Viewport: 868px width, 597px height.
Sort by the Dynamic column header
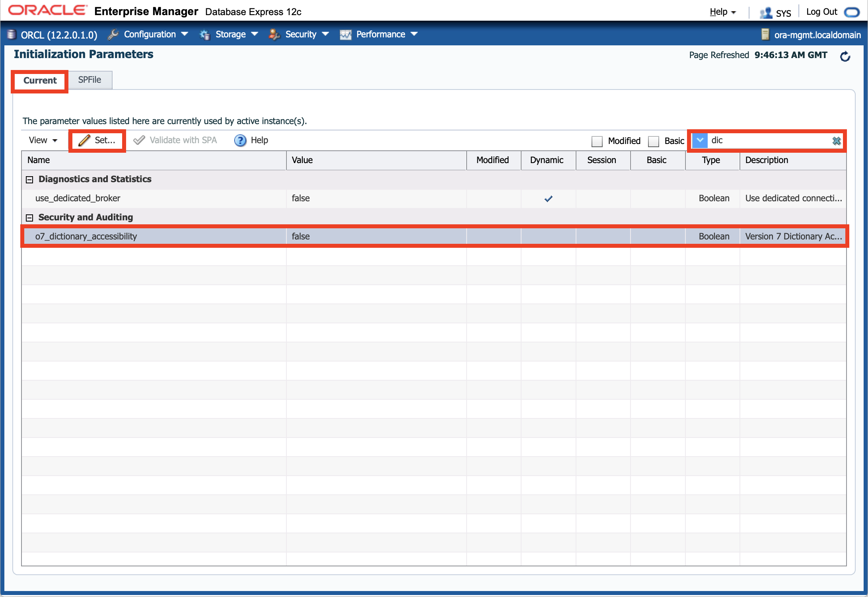pyautogui.click(x=548, y=160)
